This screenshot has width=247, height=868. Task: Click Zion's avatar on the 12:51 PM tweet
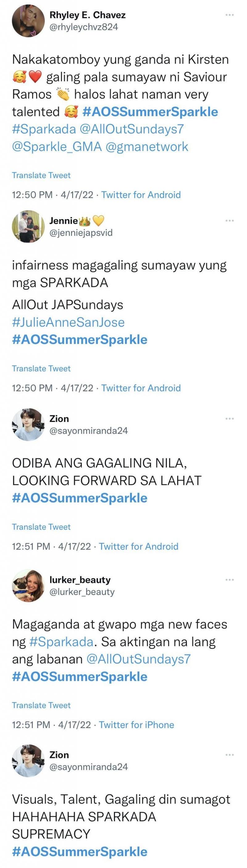pos(28,424)
